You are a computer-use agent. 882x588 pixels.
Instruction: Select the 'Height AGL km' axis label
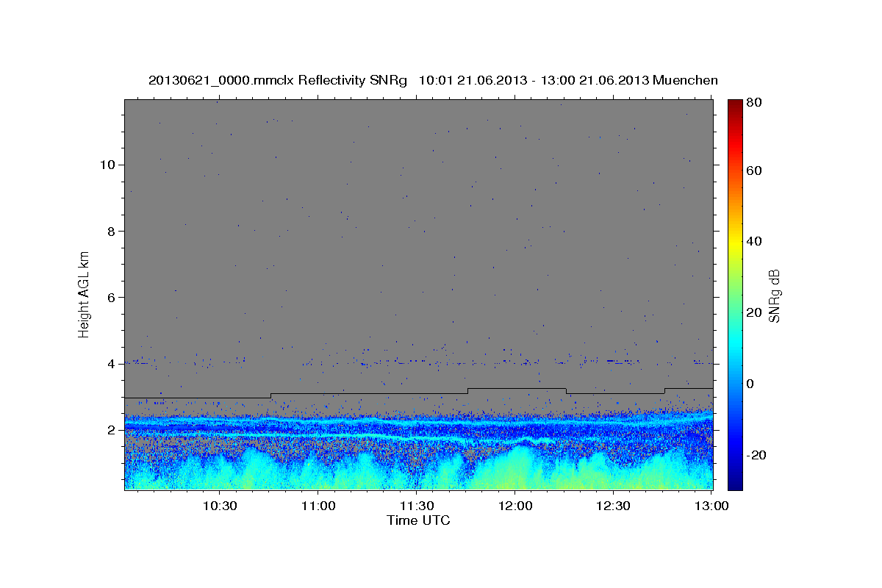85,294
